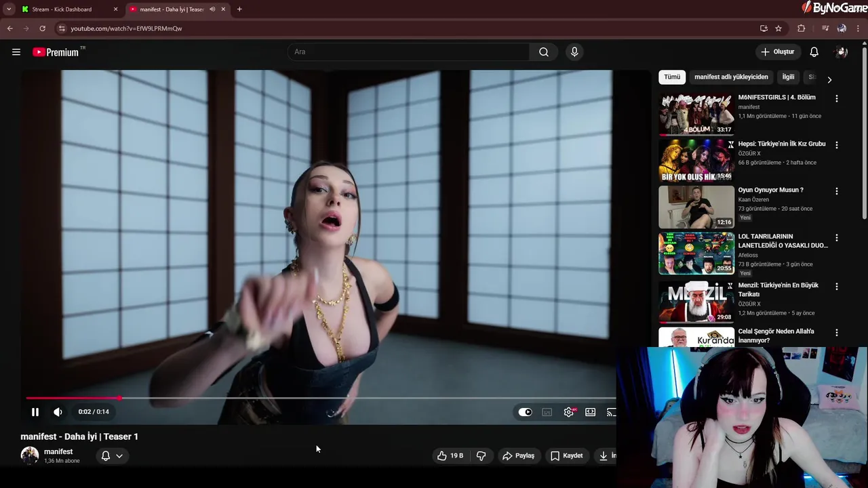Toggle the autoplay switch in player
This screenshot has width=868, height=488.
coord(526,412)
